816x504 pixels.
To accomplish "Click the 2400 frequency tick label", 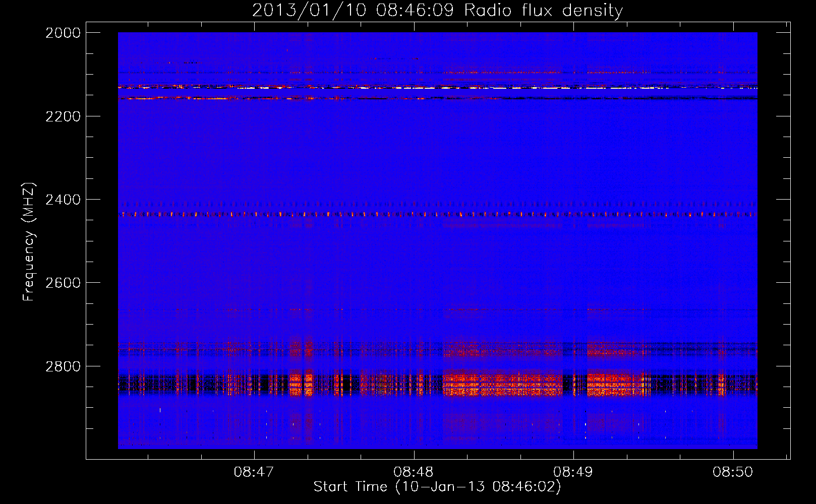I will [63, 200].
